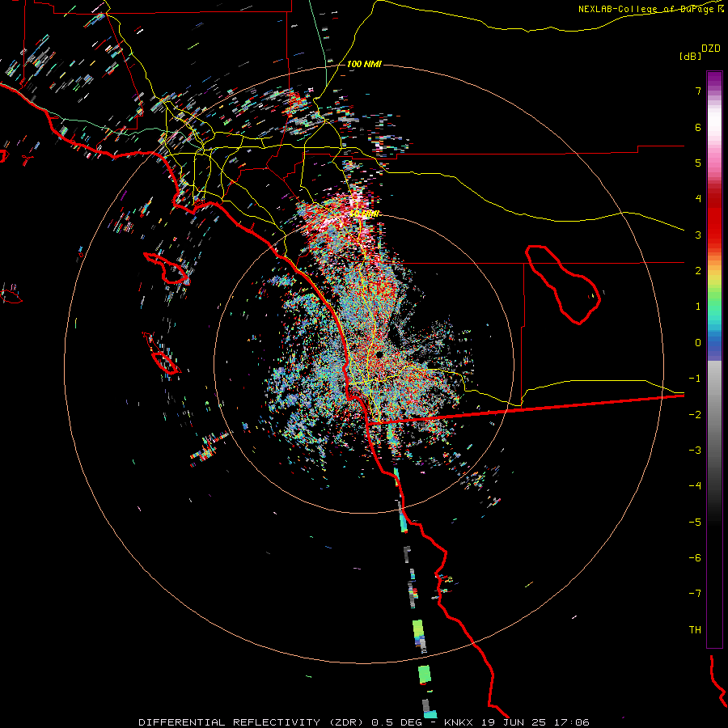Click the purple top of the color scale
The height and width of the screenshot is (728, 728).
pyautogui.click(x=714, y=79)
